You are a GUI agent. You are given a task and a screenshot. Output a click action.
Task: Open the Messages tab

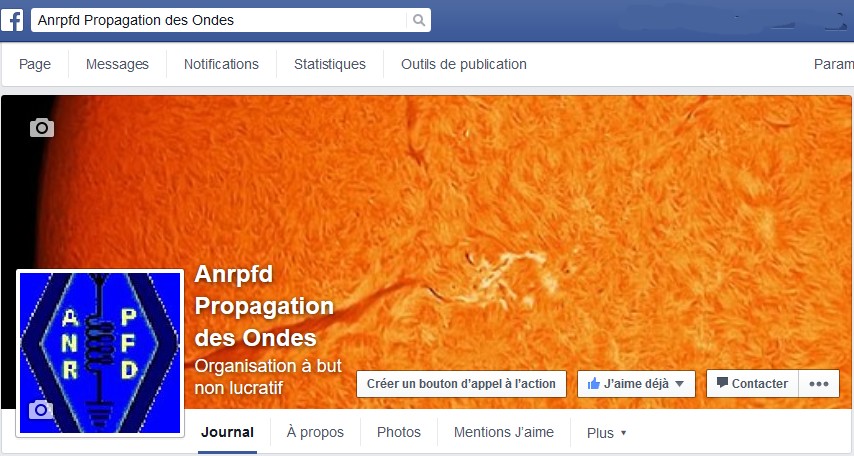tap(117, 64)
